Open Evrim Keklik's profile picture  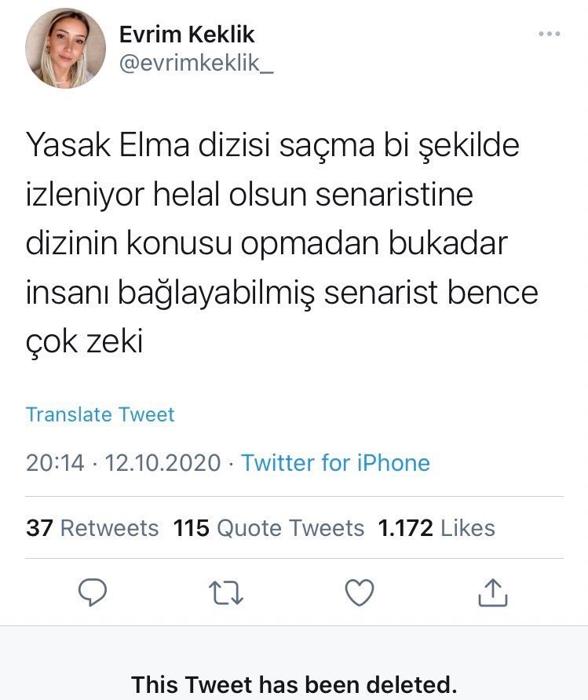pos(66,49)
